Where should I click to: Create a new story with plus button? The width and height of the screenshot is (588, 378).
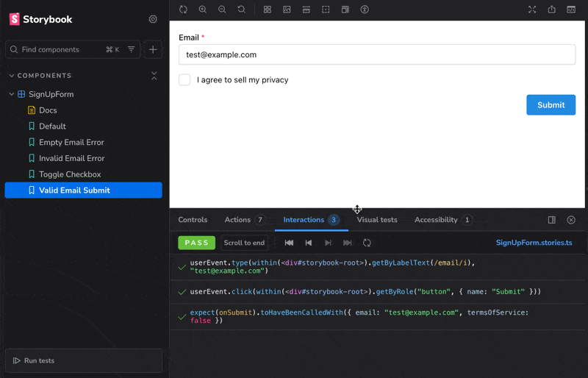click(153, 49)
